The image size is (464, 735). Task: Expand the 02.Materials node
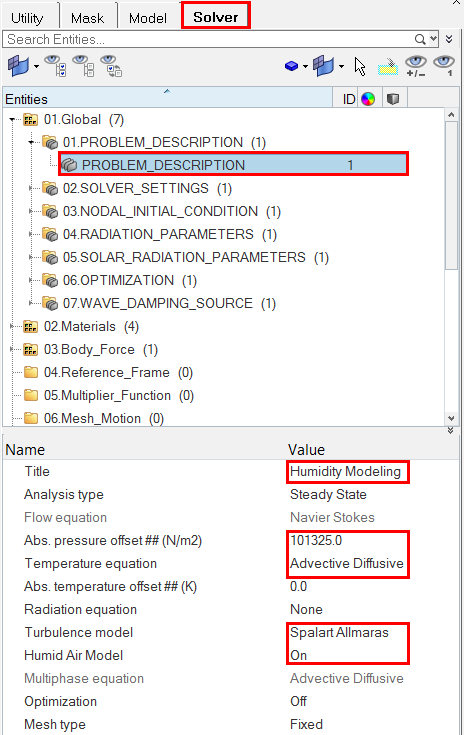point(12,327)
